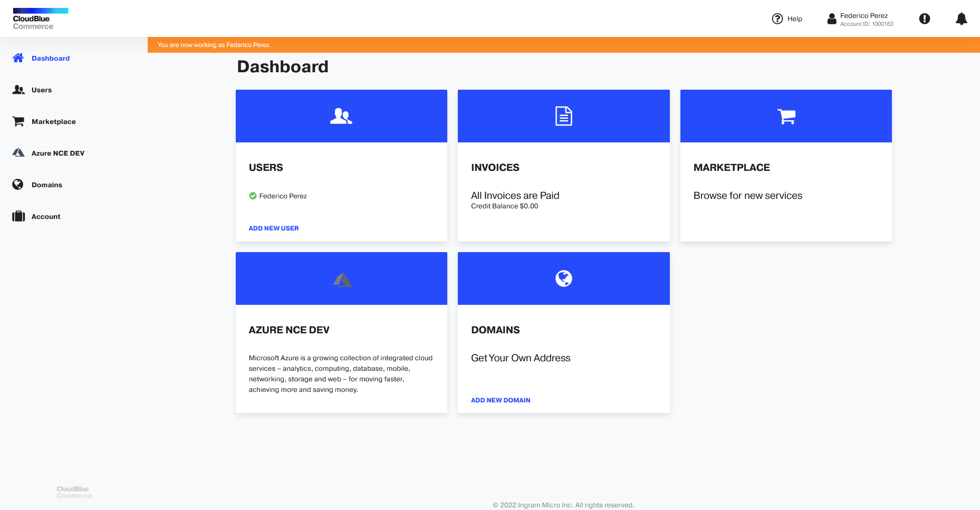This screenshot has height=510, width=980.
Task: Open the AZURE NCE DEV card title
Action: tap(289, 330)
